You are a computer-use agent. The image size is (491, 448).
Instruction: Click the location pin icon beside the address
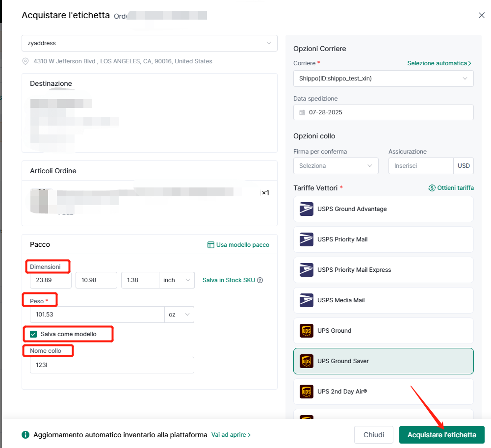click(x=26, y=61)
